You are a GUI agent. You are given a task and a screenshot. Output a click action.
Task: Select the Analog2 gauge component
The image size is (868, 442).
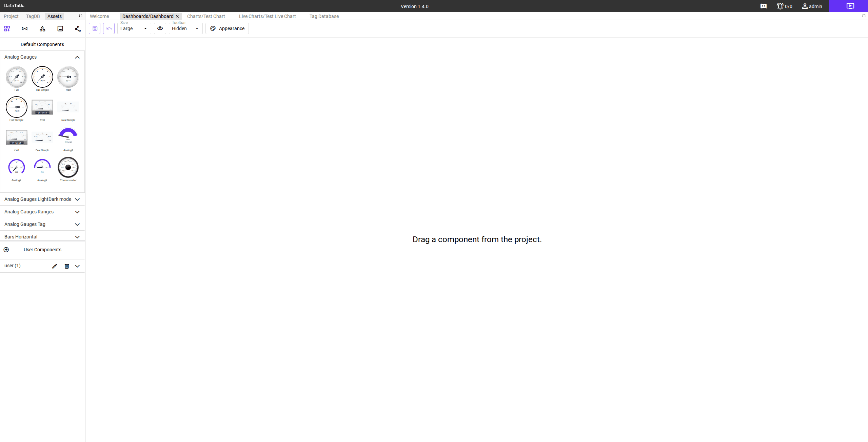[17, 169]
